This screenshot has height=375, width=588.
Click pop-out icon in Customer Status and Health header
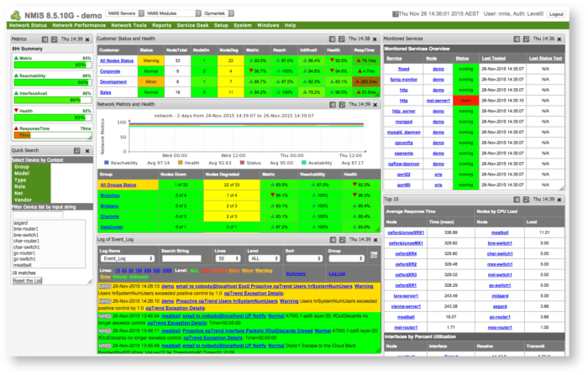click(x=342, y=39)
